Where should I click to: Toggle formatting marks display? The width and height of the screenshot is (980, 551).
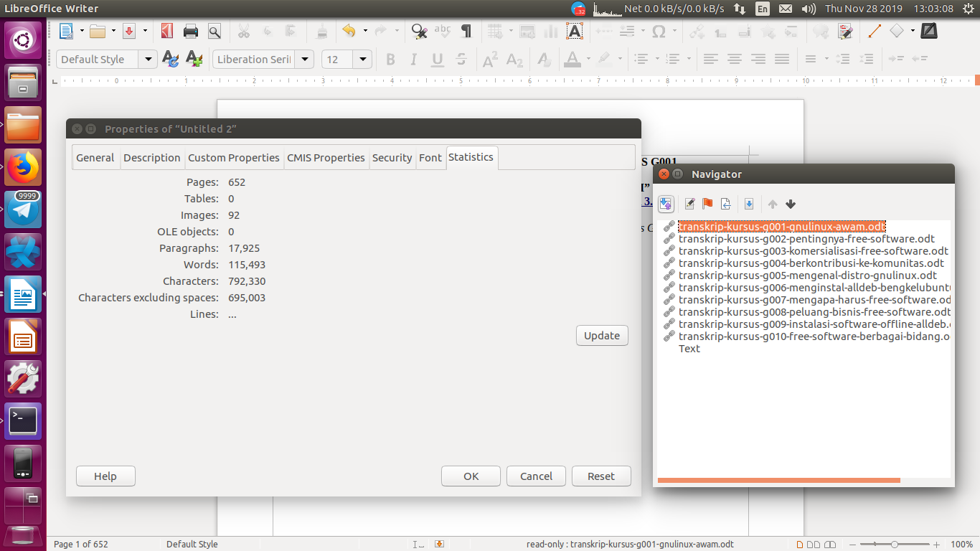pos(465,32)
